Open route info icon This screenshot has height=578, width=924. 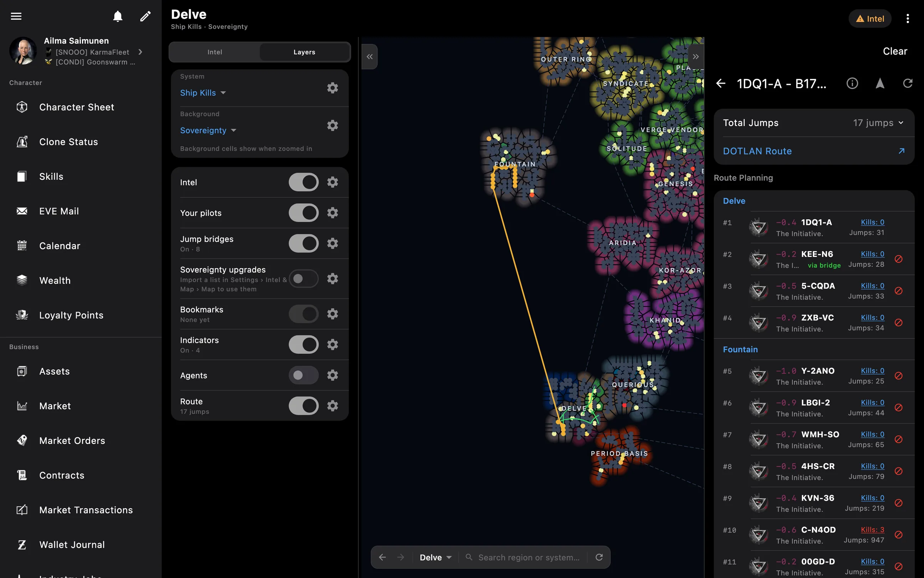852,84
